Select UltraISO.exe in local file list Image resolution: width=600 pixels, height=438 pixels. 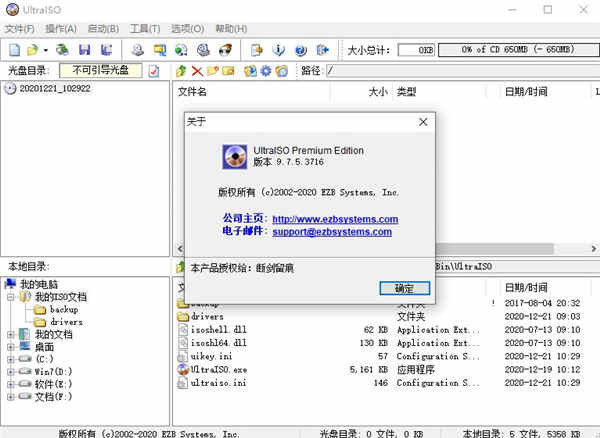[x=219, y=370]
